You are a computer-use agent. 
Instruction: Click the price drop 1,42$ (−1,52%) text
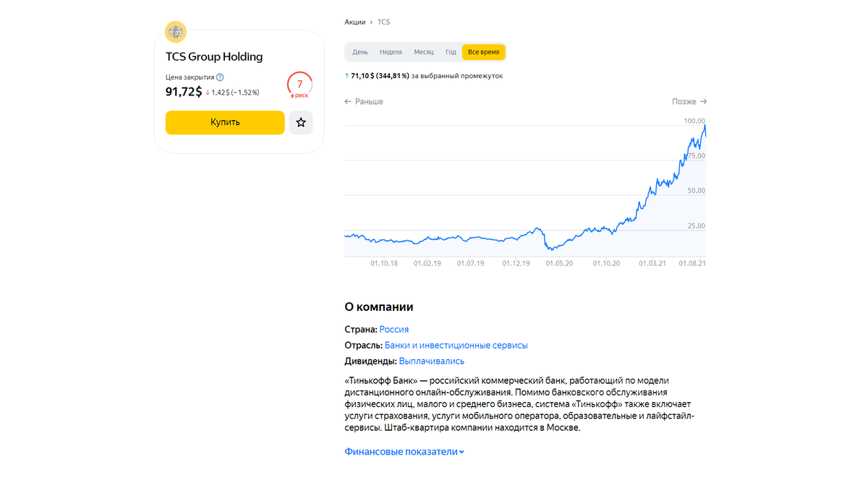point(233,93)
